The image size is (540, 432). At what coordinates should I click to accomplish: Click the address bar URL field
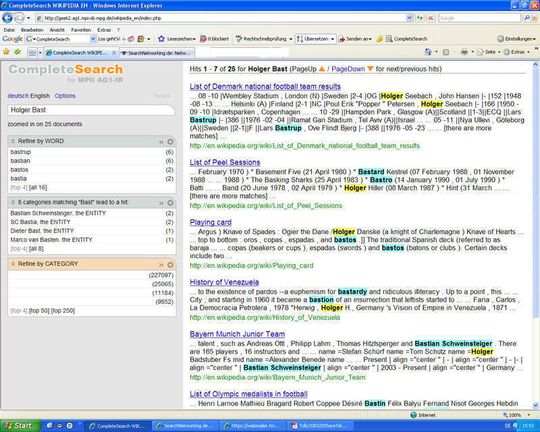click(220, 18)
